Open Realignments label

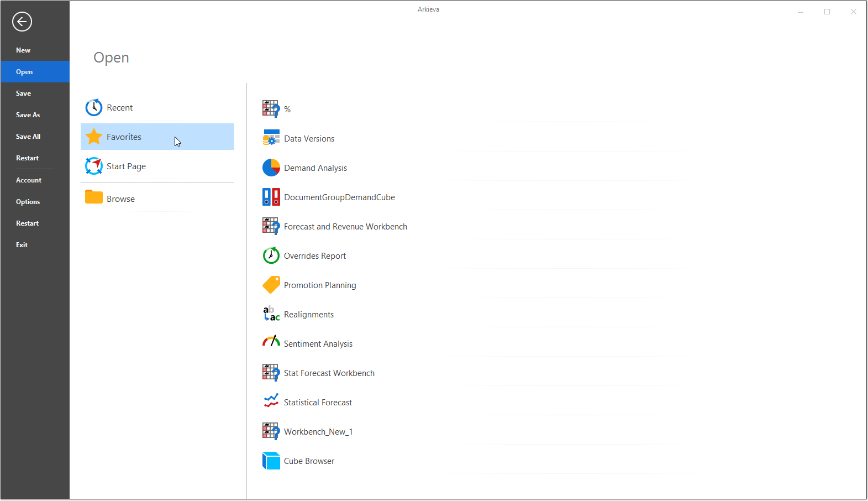coord(309,315)
